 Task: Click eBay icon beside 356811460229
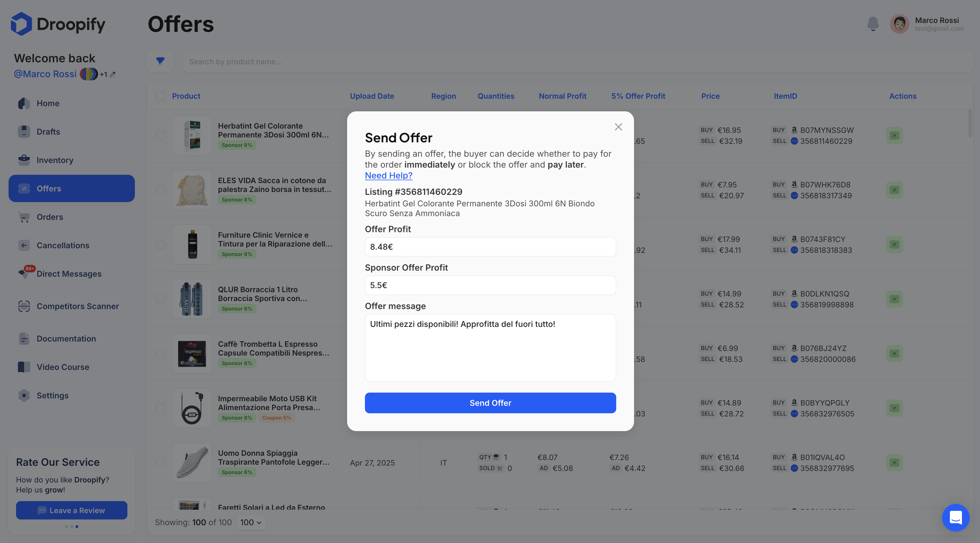794,141
